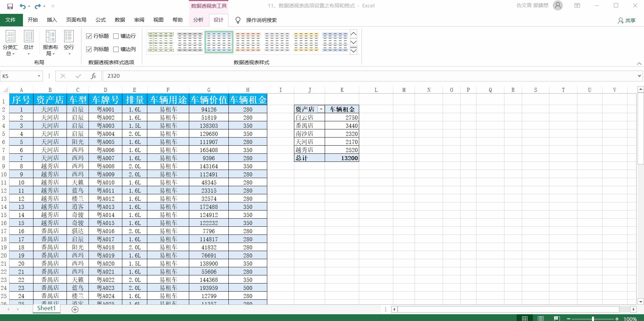Open the Name Box dropdown
Screen dimensions: 644x321
[39, 76]
